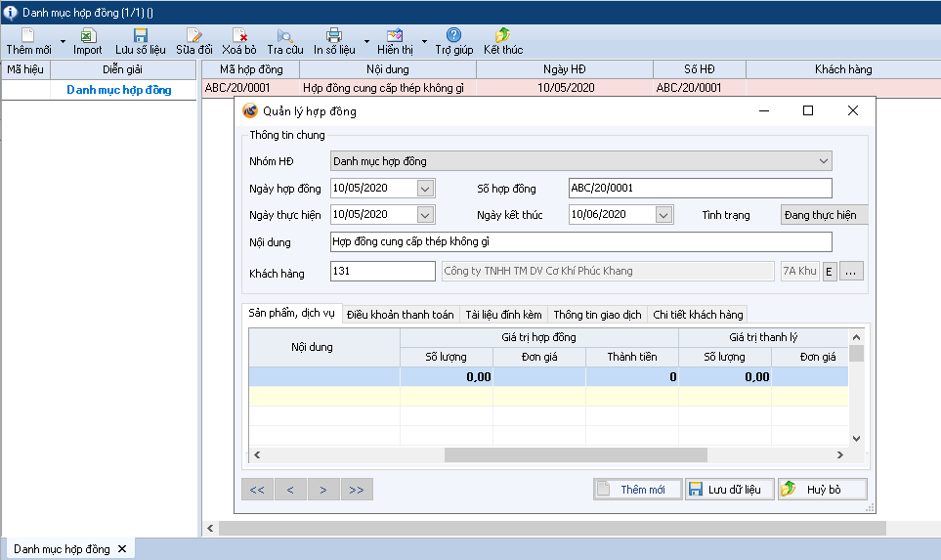Open the Ngày thực hiện date dropdown

tap(425, 215)
